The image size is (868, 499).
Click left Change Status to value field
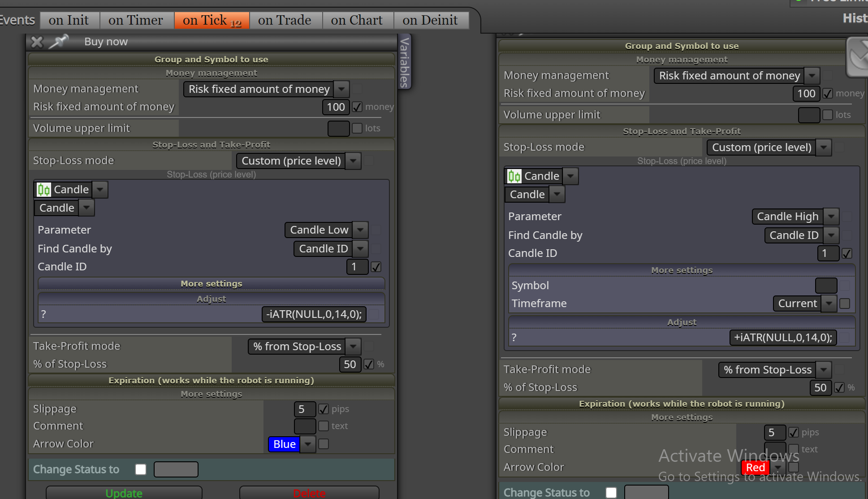pos(176,469)
